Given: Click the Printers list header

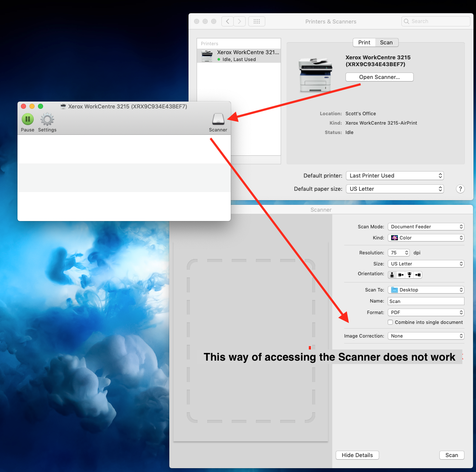Looking at the screenshot, I should click(209, 44).
